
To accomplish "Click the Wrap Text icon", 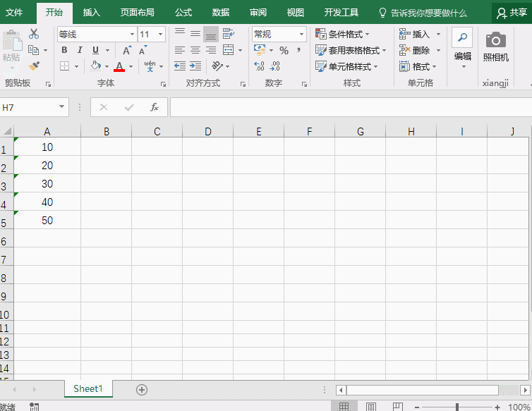I will (x=228, y=34).
